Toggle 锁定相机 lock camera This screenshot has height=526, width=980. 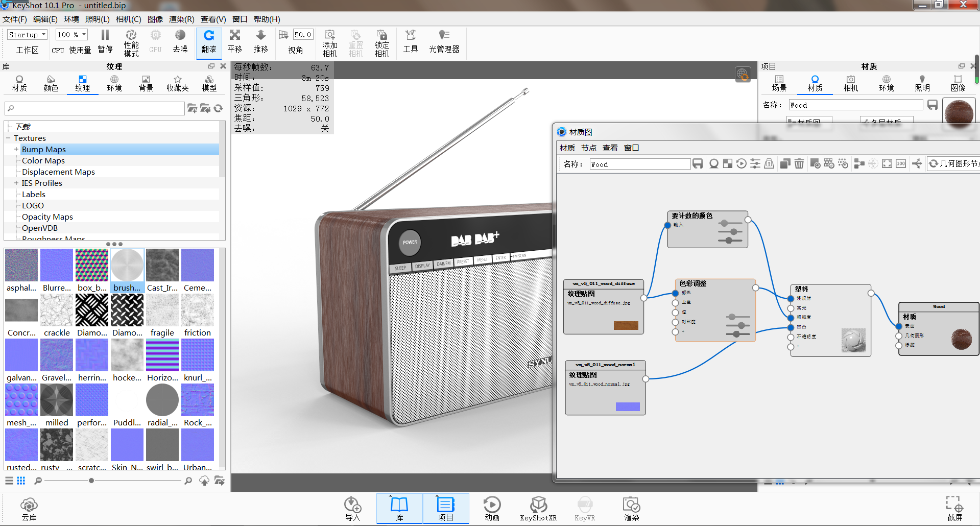(382, 43)
